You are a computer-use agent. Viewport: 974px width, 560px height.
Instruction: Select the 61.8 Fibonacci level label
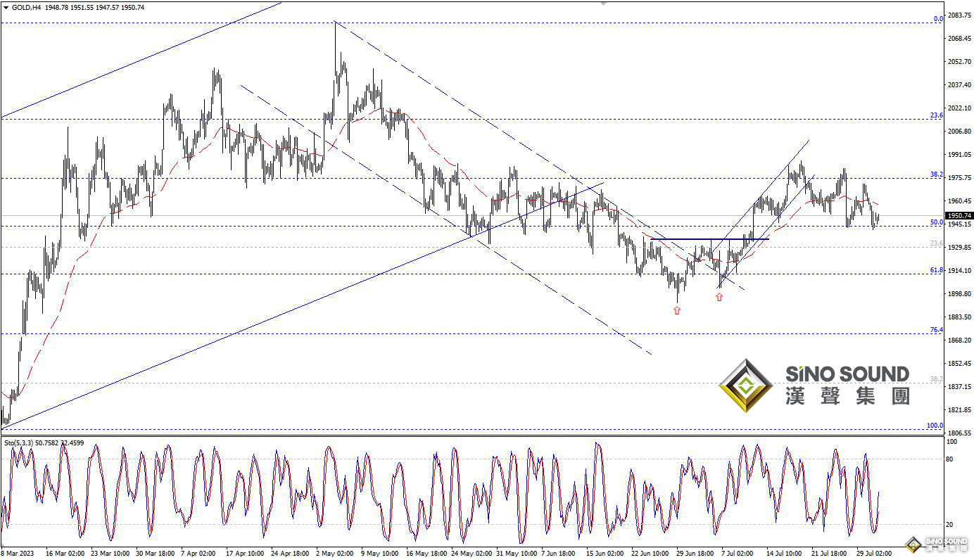pyautogui.click(x=936, y=270)
